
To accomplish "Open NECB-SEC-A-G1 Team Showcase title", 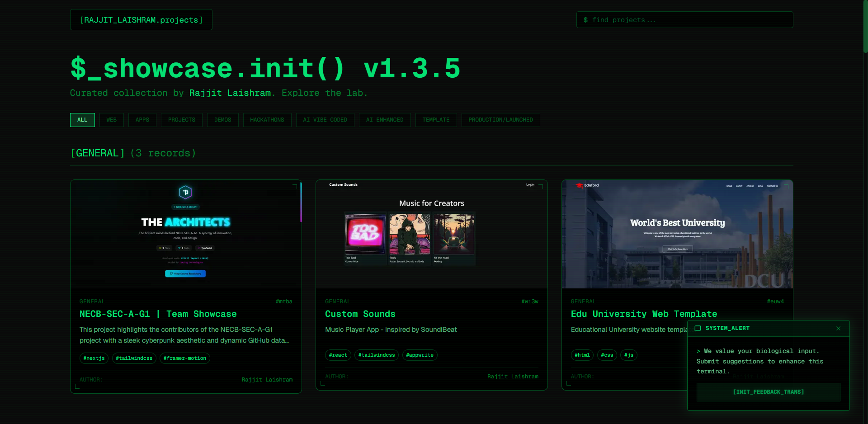I will point(158,314).
